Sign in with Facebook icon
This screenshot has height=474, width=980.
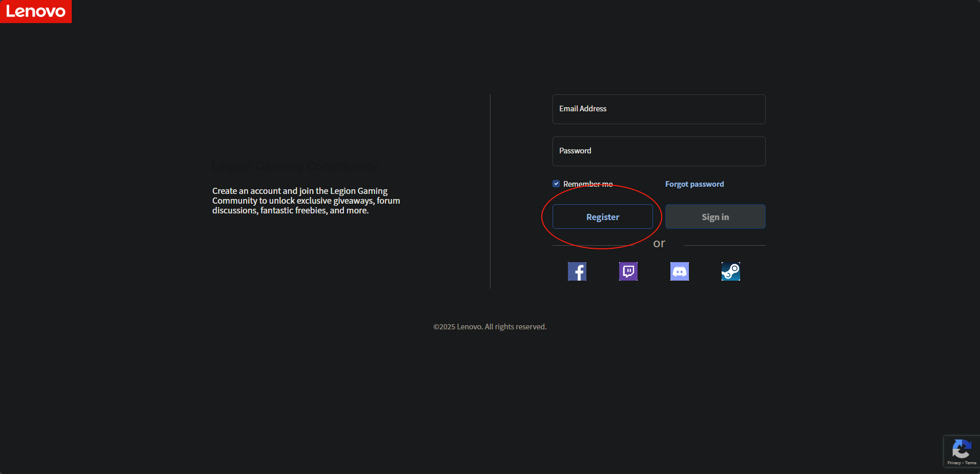pyautogui.click(x=577, y=271)
